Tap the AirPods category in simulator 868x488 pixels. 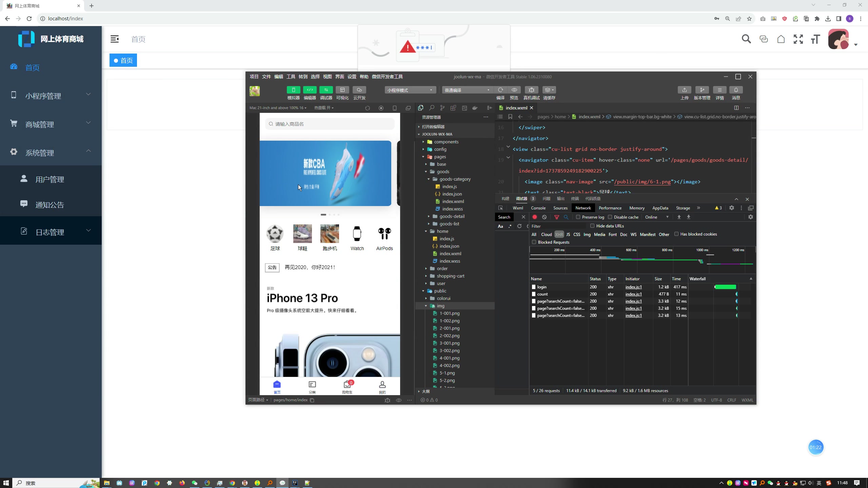[384, 238]
